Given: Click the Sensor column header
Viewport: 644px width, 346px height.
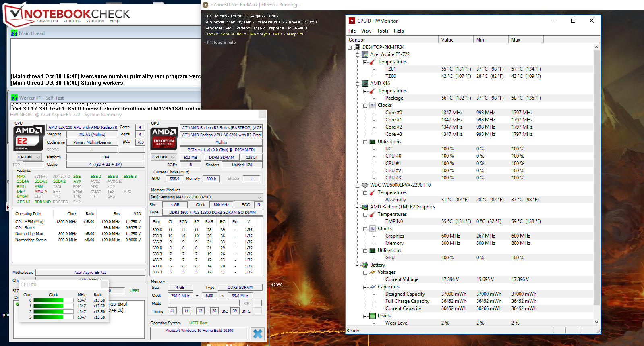Looking at the screenshot, I should pos(392,40).
